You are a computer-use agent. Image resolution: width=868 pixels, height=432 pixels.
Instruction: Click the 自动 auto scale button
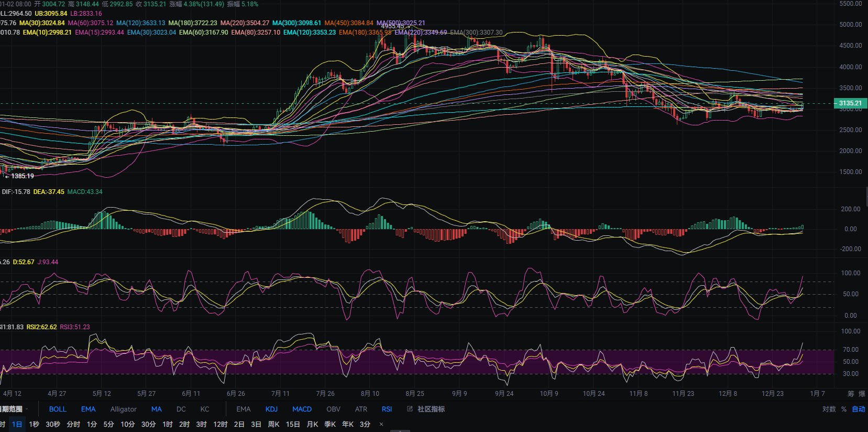(859, 409)
